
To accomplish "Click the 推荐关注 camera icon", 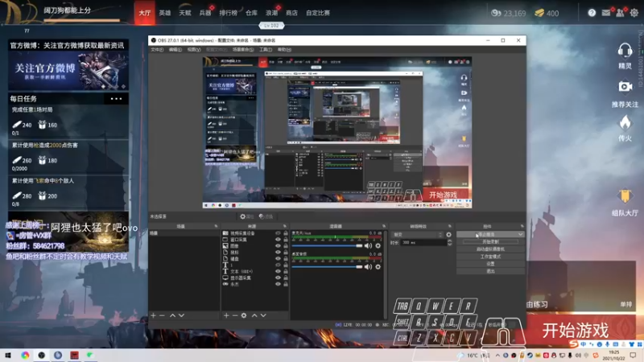I will click(x=625, y=87).
